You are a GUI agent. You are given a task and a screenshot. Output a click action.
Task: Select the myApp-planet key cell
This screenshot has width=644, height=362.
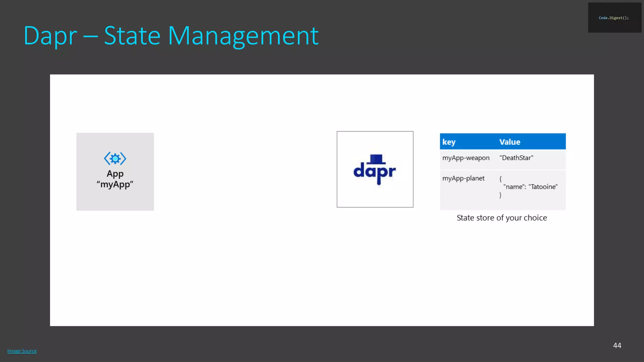[463, 178]
